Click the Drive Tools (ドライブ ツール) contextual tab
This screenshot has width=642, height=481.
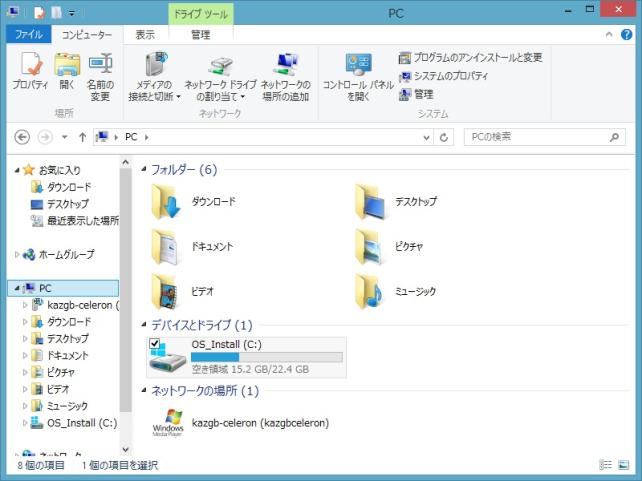[201, 14]
